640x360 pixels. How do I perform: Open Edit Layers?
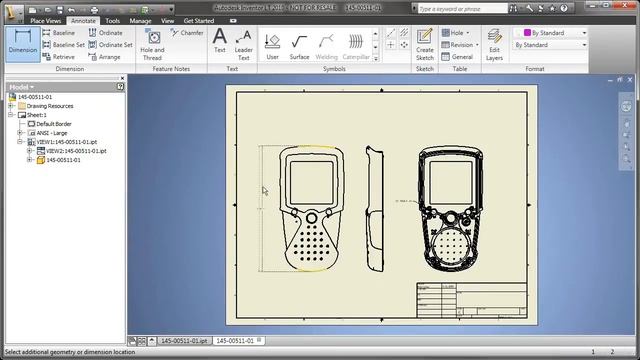494,45
